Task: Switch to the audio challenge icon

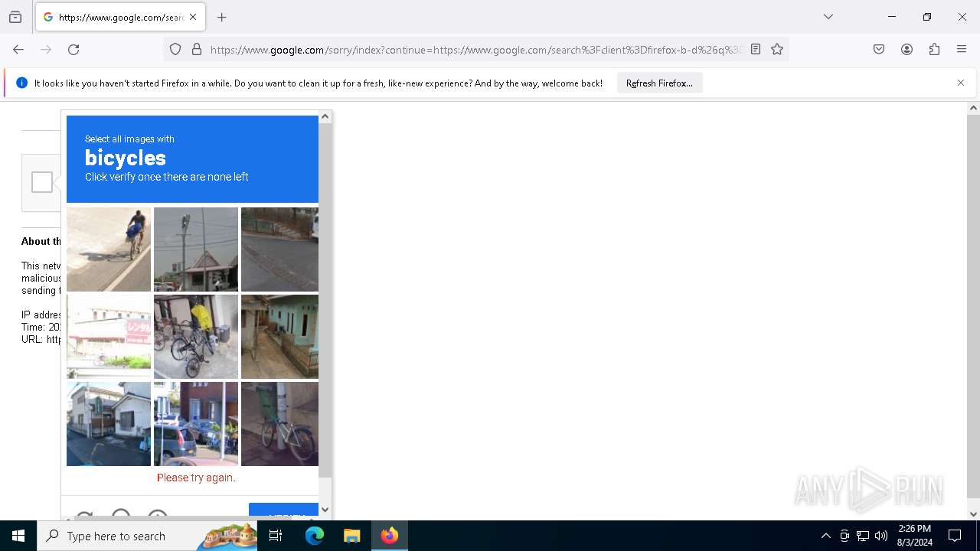Action: [121, 514]
